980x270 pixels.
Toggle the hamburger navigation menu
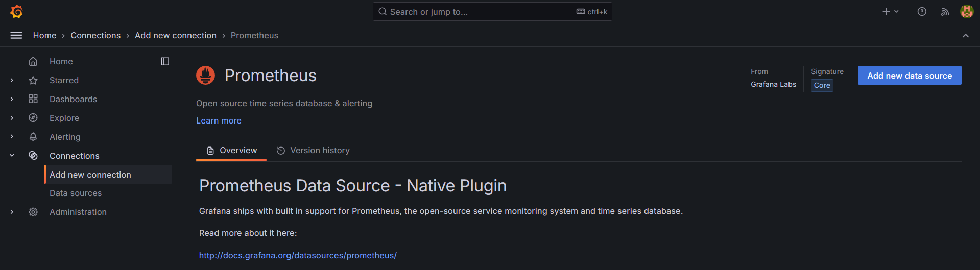coord(16,35)
